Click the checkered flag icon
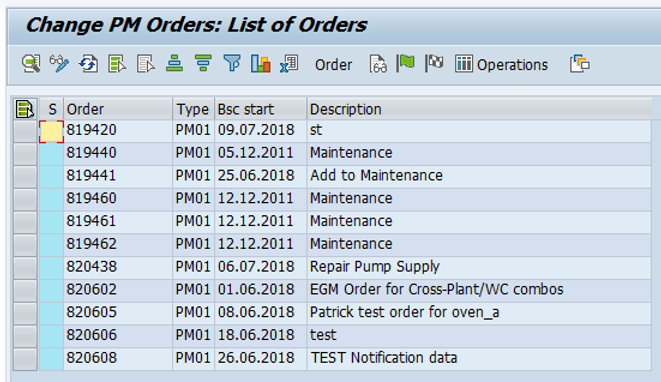The width and height of the screenshot is (661, 382). [x=434, y=64]
